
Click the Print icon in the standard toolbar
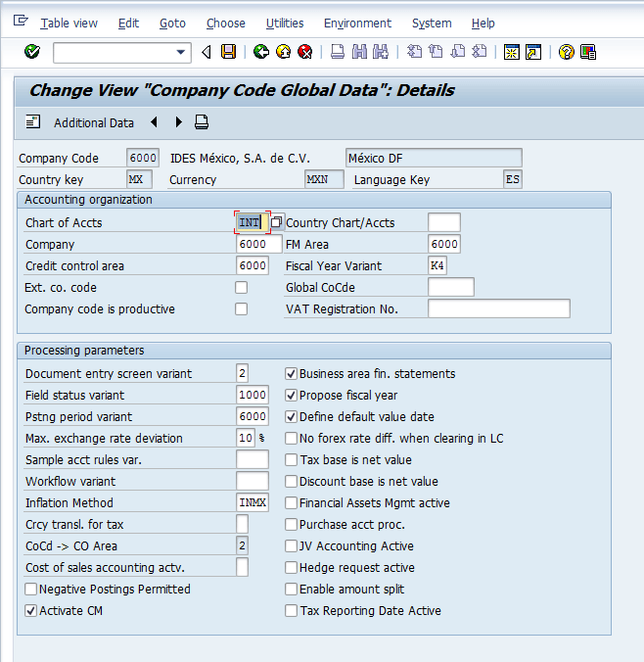coord(338,52)
